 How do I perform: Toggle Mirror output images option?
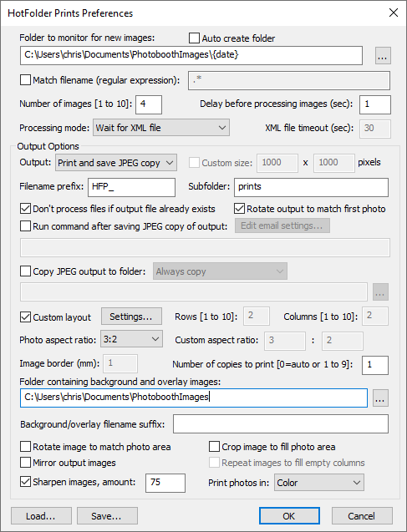pos(25,463)
